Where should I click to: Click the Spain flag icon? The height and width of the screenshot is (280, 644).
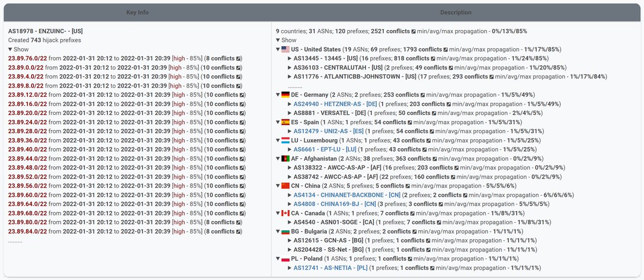[286, 123]
